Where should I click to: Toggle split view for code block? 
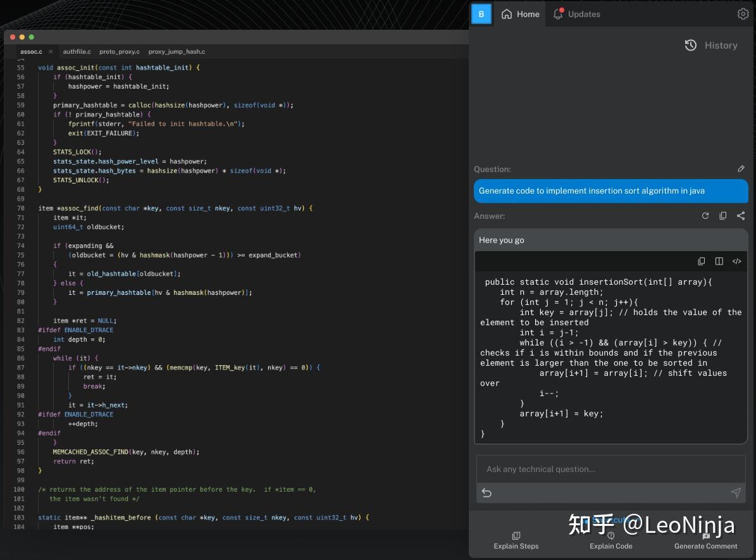(x=719, y=261)
